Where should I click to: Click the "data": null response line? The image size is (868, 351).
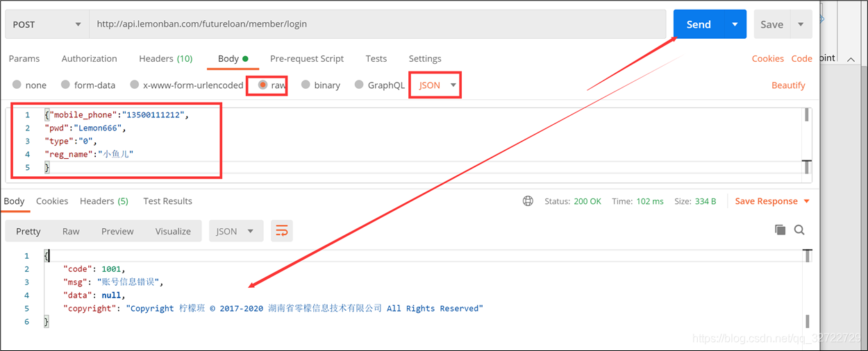click(x=94, y=296)
